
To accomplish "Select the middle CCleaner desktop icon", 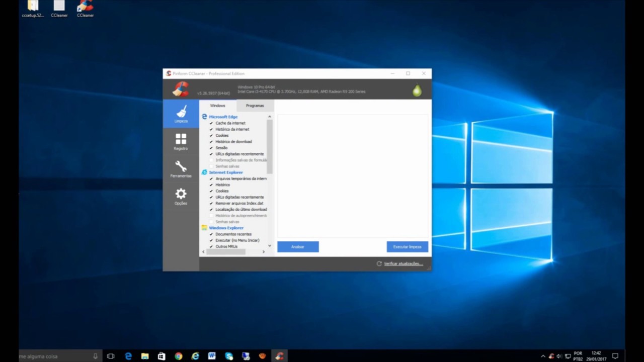I will pyautogui.click(x=59, y=9).
